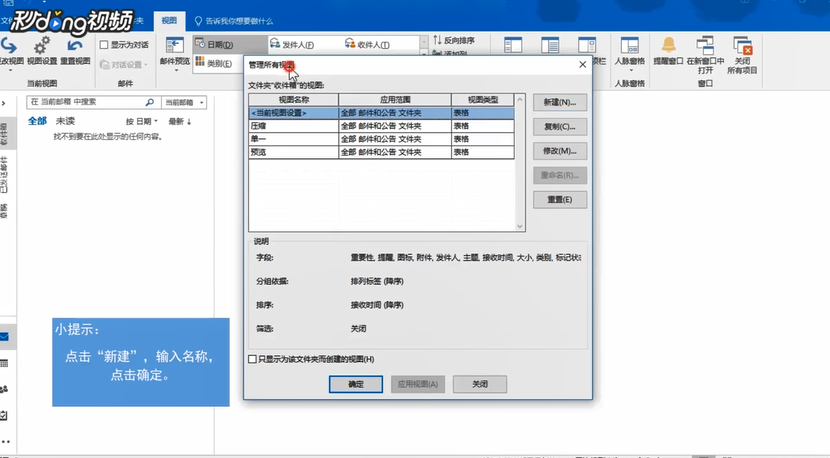Screen dimensions: 830x458
Task: Open 对话设置 dropdown
Action: pos(124,65)
